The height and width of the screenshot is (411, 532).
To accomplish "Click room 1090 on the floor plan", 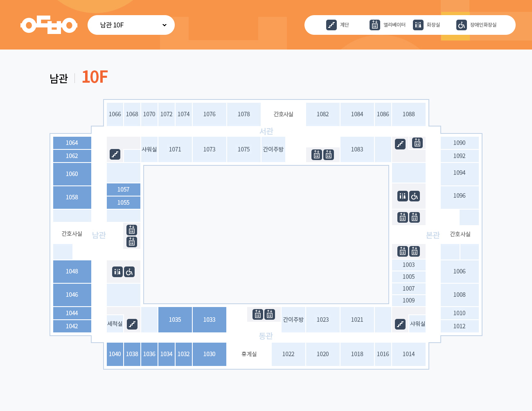I will click(x=460, y=143).
